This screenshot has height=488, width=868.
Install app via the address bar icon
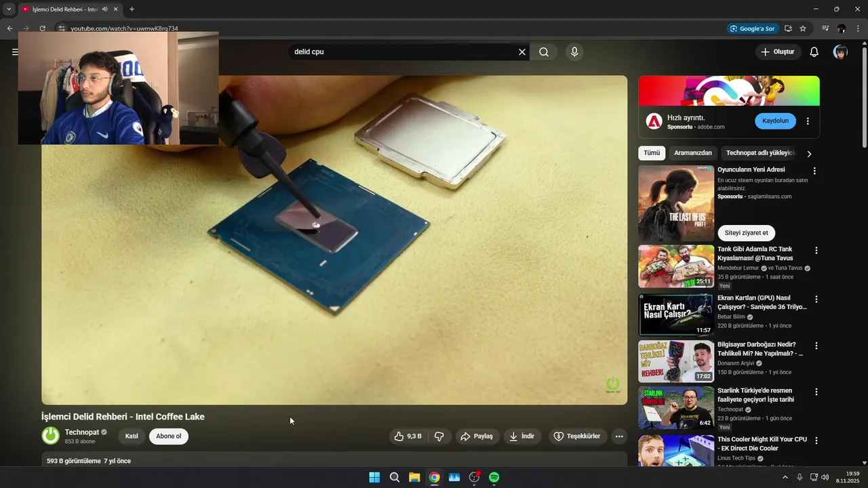click(788, 28)
